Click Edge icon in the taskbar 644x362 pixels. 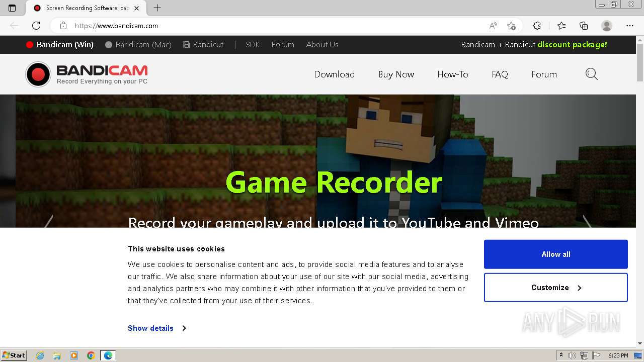pos(108,355)
